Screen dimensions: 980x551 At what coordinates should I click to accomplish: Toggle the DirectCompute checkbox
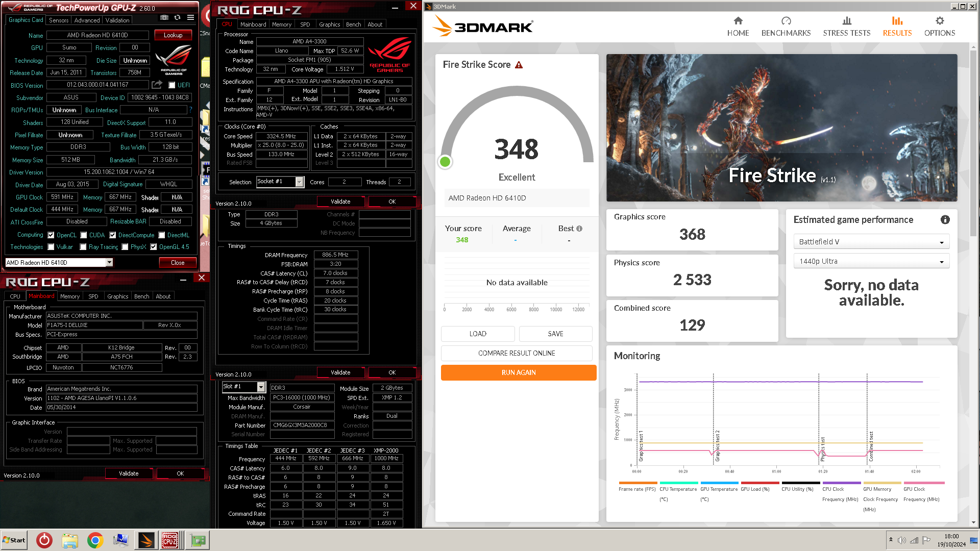pyautogui.click(x=113, y=235)
